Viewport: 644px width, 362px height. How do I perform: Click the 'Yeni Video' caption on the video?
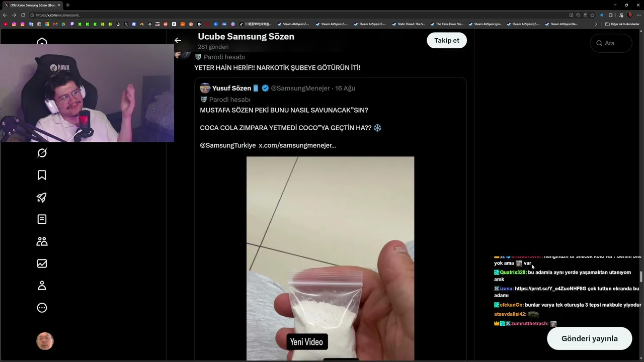[306, 342]
